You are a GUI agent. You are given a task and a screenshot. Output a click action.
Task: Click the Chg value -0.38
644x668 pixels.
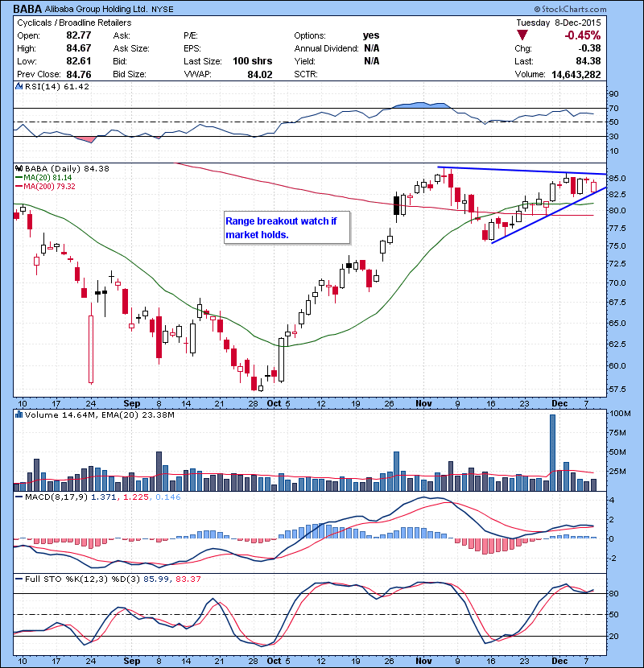589,48
